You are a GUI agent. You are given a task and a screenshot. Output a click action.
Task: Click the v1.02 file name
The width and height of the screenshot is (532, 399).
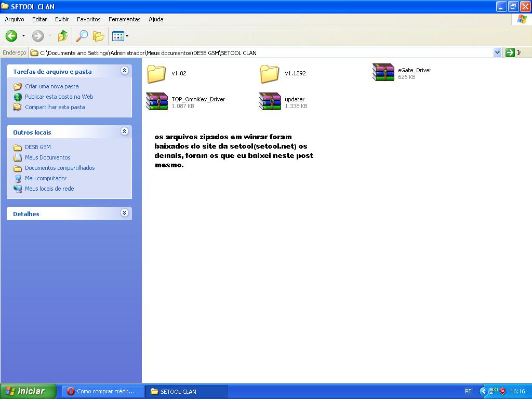point(179,73)
